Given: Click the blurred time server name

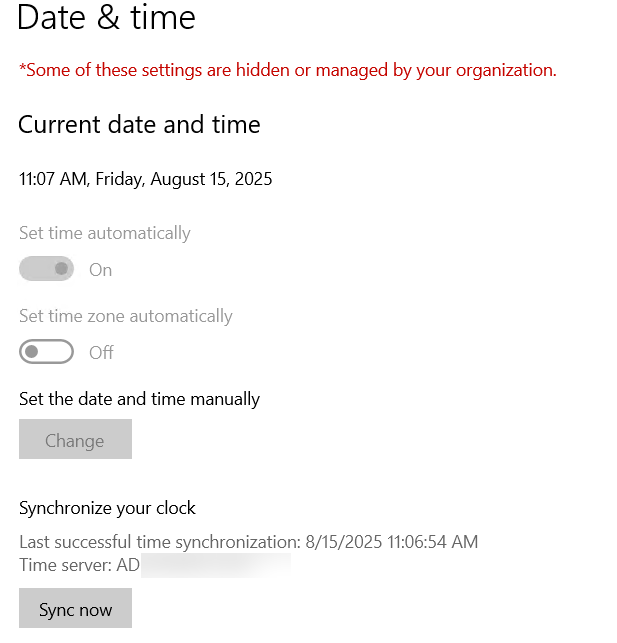Looking at the screenshot, I should [215, 566].
